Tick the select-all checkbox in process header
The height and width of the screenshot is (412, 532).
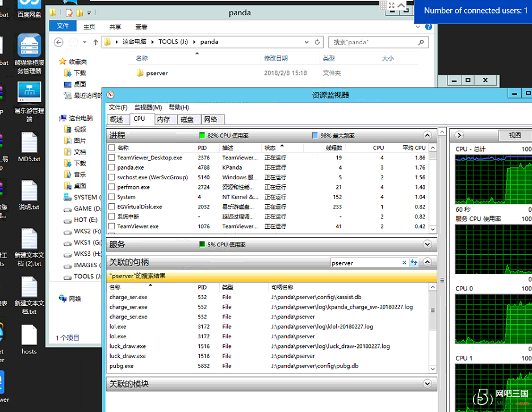112,148
